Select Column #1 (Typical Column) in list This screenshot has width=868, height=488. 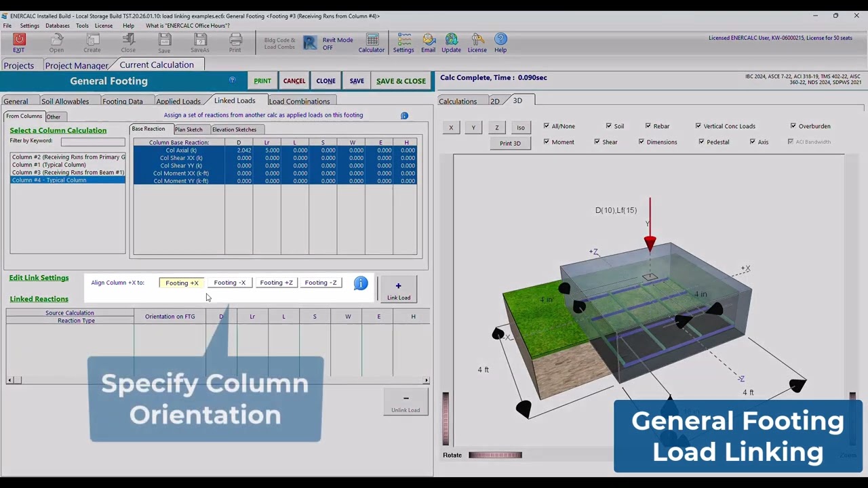pos(49,165)
